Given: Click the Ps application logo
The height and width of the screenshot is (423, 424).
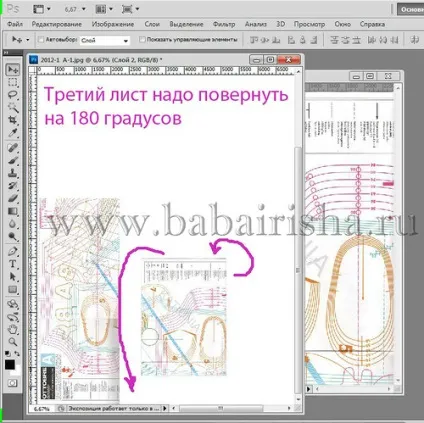Looking at the screenshot, I should (x=13, y=9).
